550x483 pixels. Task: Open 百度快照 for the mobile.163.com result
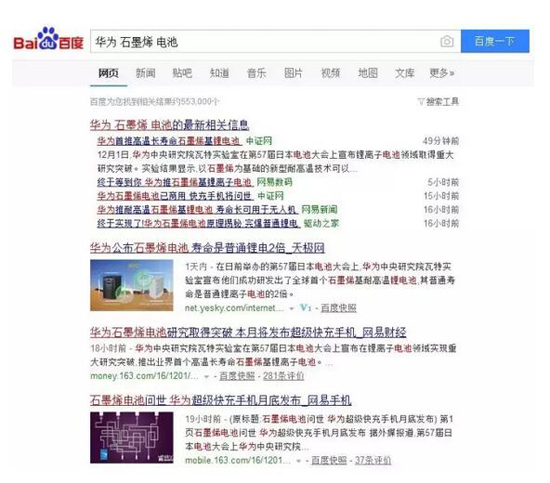click(x=329, y=460)
